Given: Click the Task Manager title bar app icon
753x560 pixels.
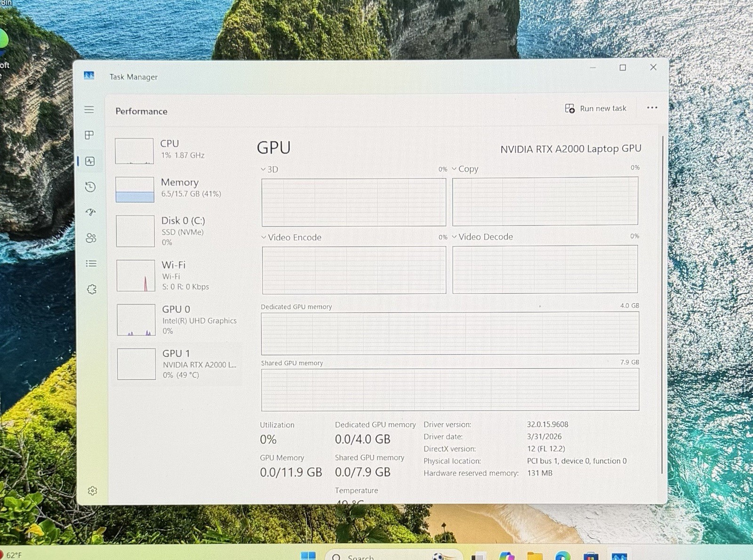Looking at the screenshot, I should pyautogui.click(x=89, y=75).
